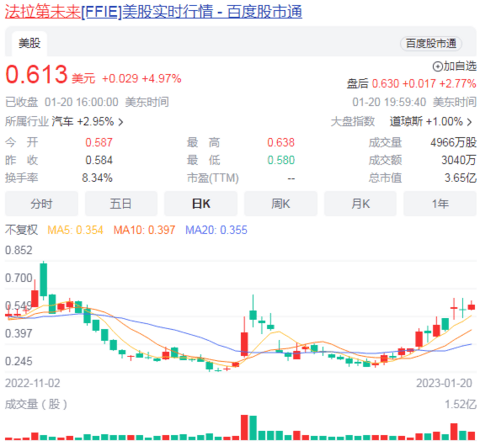Click the MA20: 0.355 indicator
The height and width of the screenshot is (446, 480).
[x=216, y=230]
